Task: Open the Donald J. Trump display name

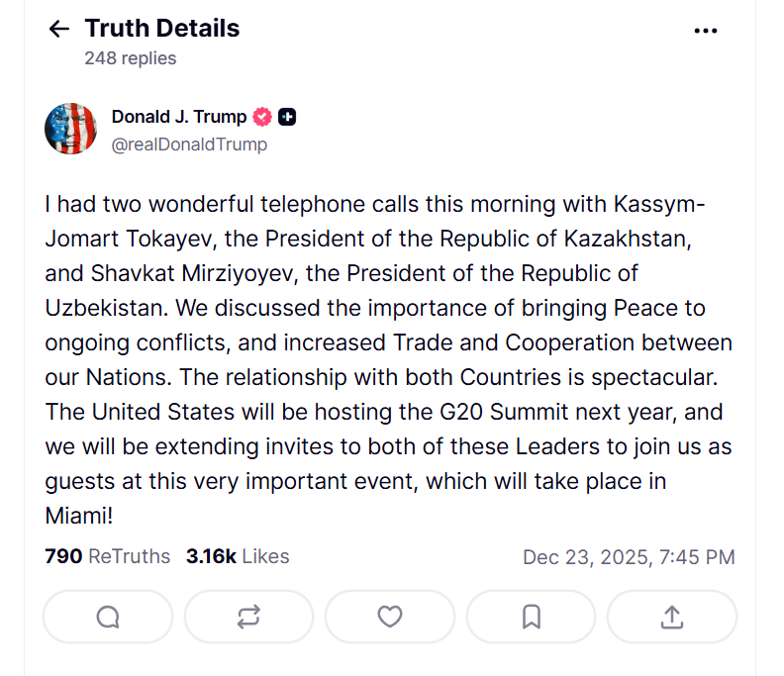Action: click(179, 117)
